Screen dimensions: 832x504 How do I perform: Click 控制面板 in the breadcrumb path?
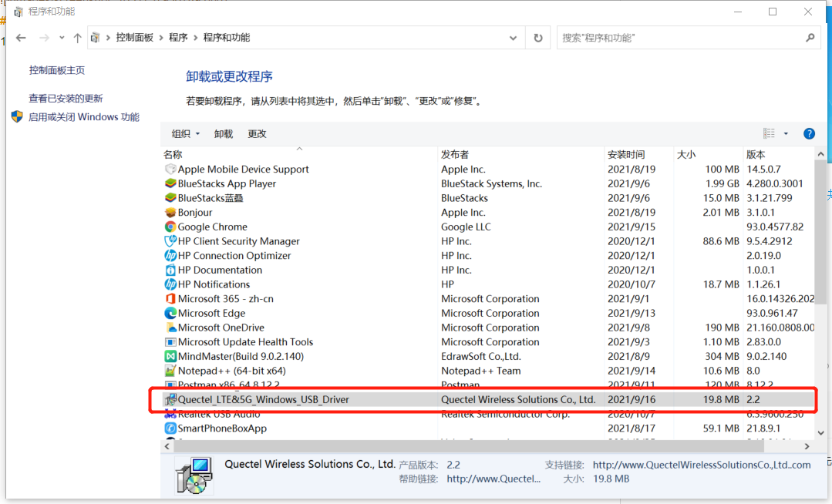coord(135,38)
